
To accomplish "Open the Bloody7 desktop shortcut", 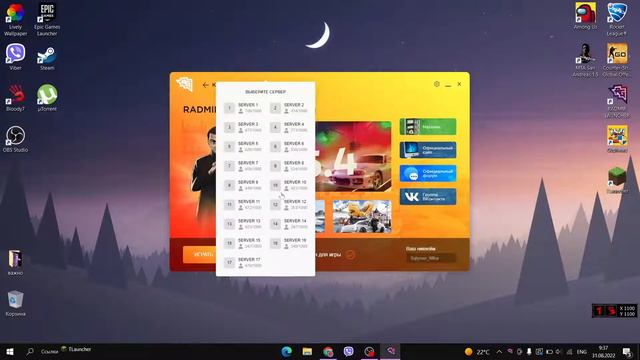I will click(x=16, y=98).
